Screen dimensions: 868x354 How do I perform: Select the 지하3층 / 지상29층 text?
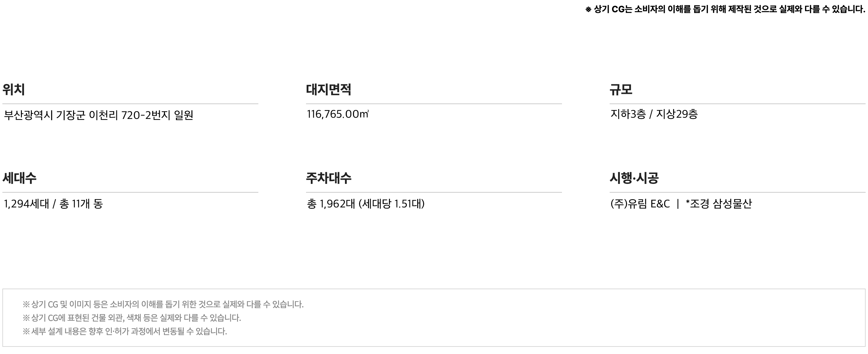point(654,114)
